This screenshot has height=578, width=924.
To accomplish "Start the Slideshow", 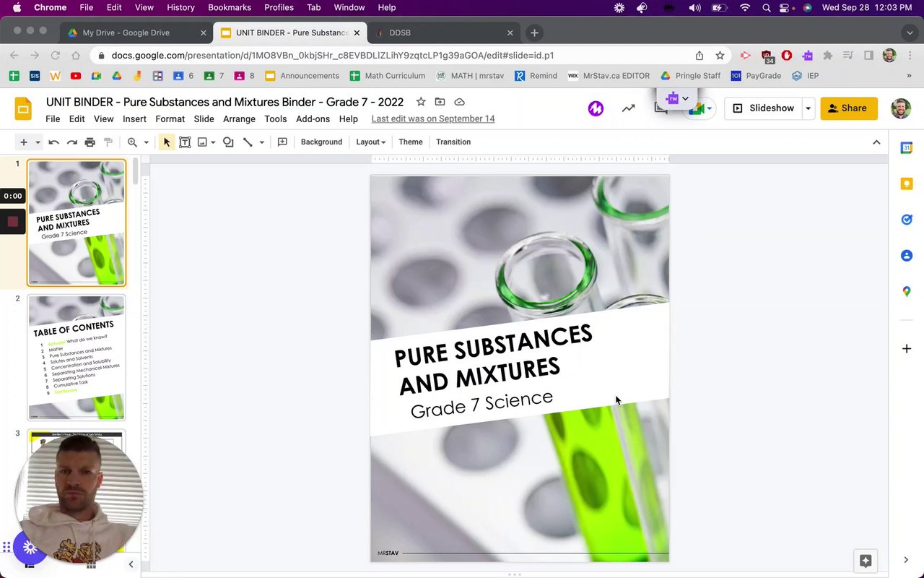I will 764,108.
